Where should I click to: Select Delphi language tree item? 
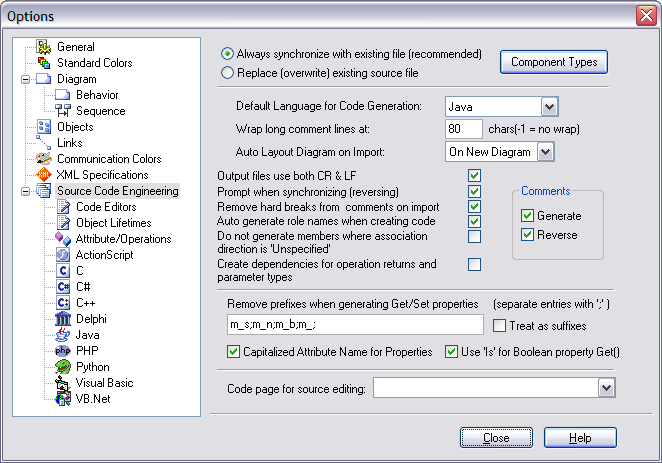coord(91,319)
